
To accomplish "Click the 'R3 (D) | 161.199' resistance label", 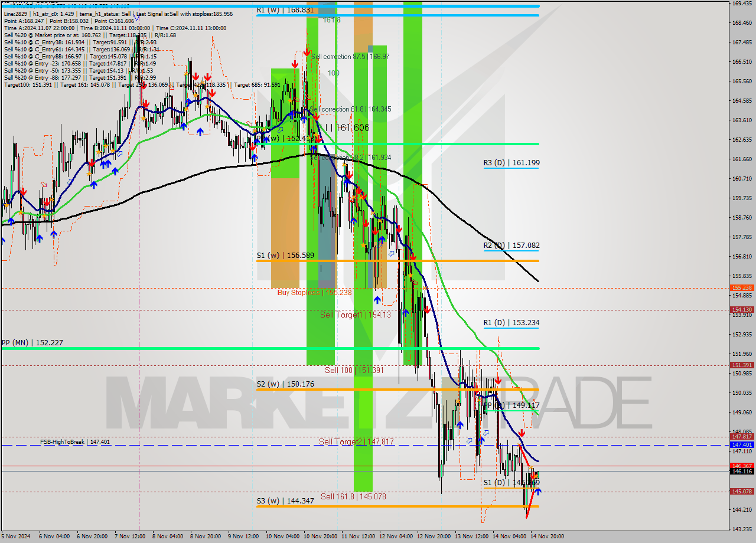I will (511, 163).
